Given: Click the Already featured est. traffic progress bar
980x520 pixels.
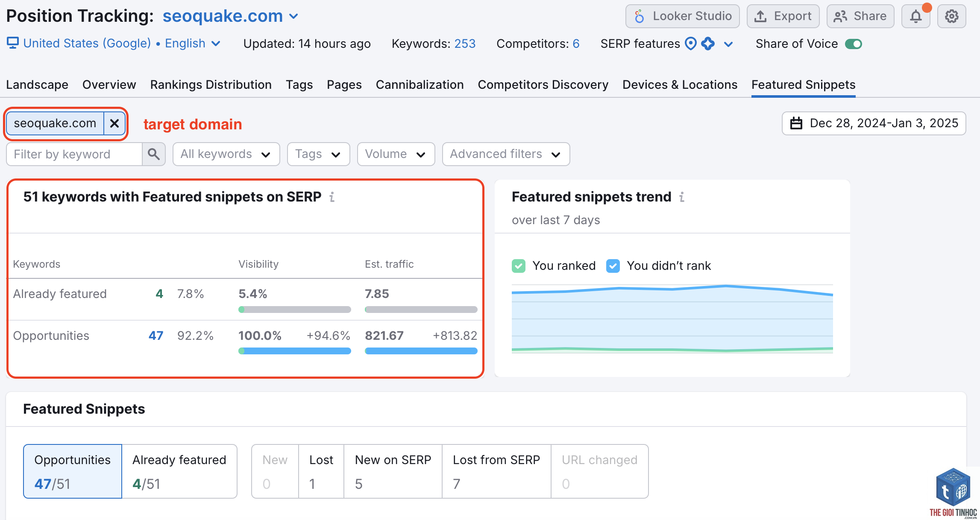Looking at the screenshot, I should [421, 310].
